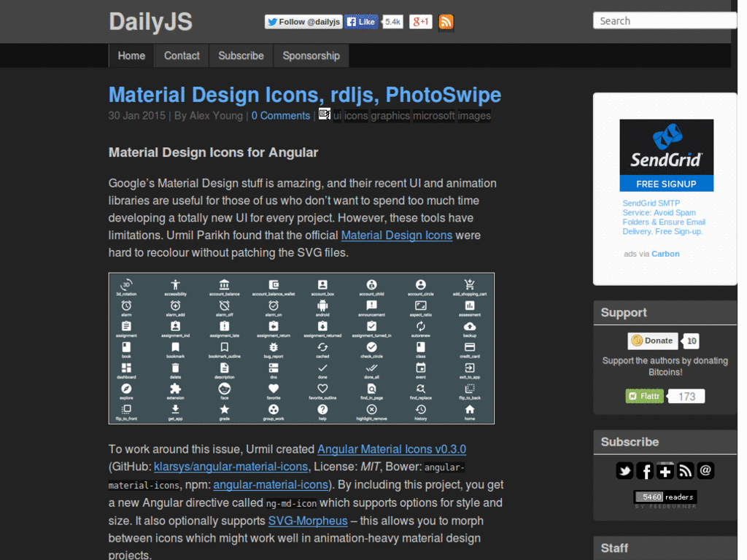This screenshot has height=560, width=747.
Task: Click the get_app download icon in grid
Action: pos(175,410)
